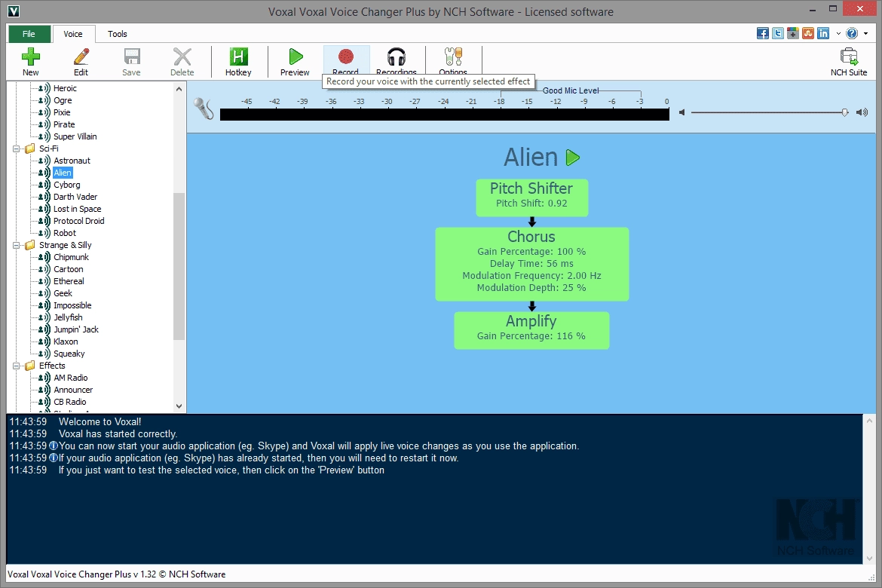Click the low volume speaker icon

coord(681,112)
